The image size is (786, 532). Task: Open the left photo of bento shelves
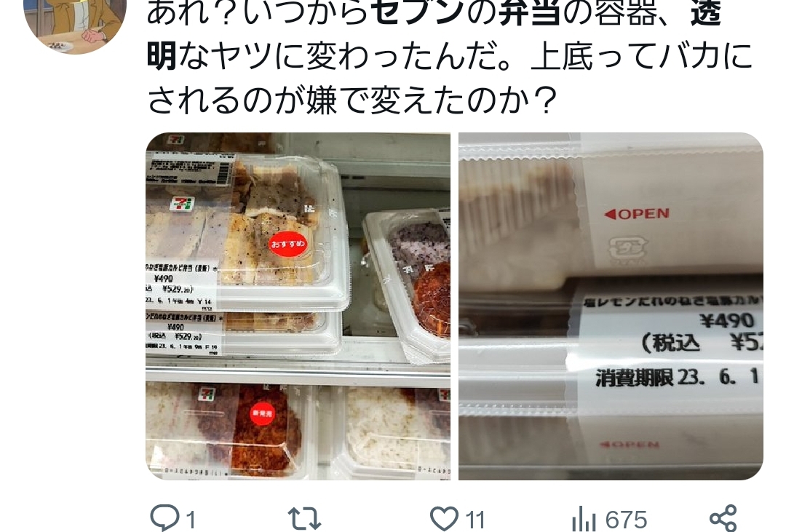point(298,306)
